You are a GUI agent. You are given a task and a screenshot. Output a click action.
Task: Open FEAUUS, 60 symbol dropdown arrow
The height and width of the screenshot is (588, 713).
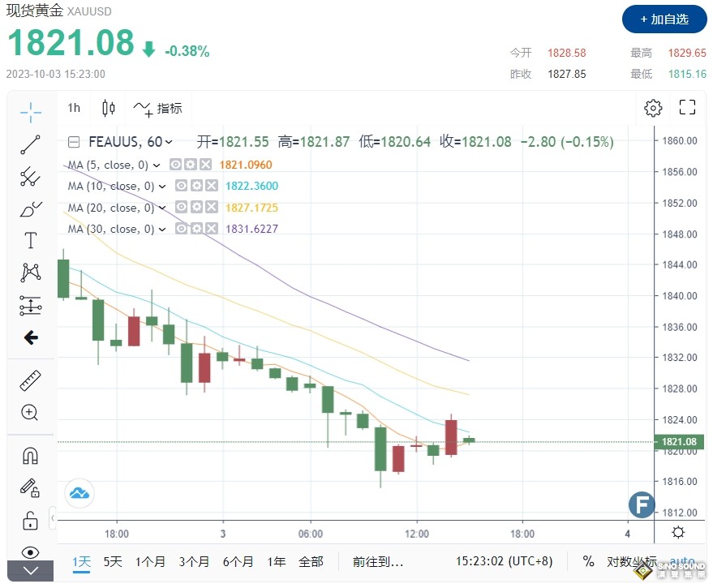click(x=169, y=143)
